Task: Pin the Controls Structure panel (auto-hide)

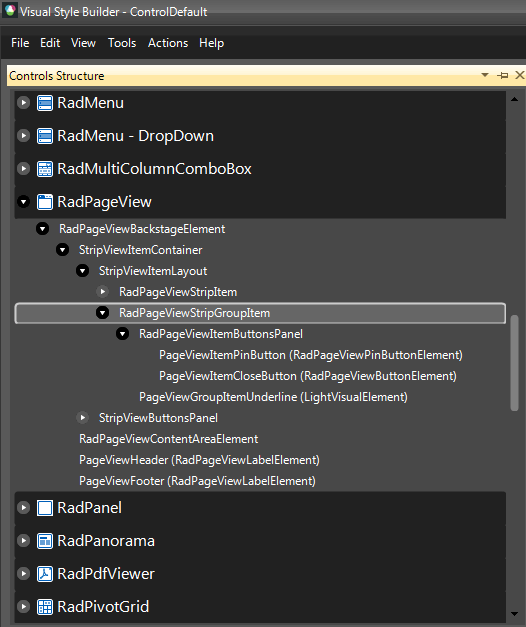Action: pyautogui.click(x=502, y=75)
